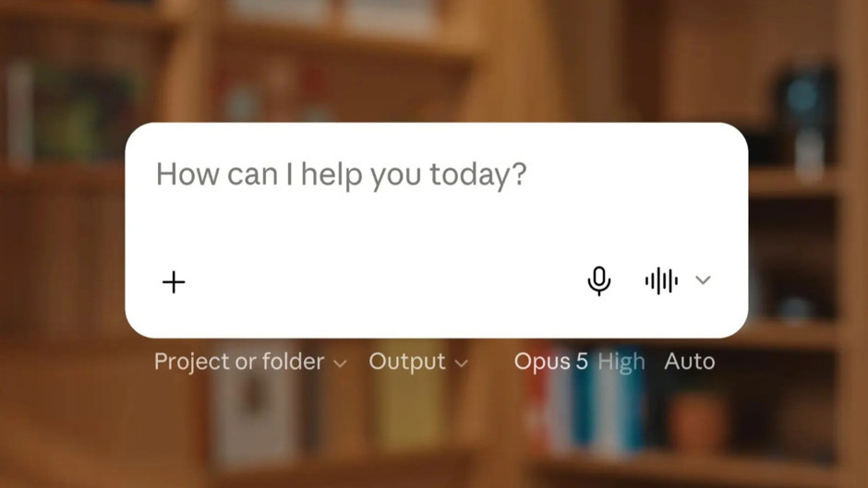Focus the 'How can I help you today?' field
The width and height of the screenshot is (868, 488).
click(x=341, y=175)
